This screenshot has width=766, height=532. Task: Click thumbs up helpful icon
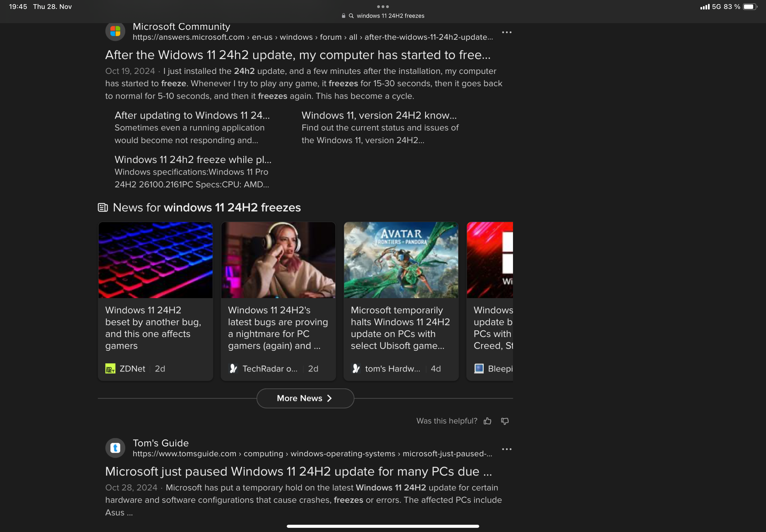pyautogui.click(x=488, y=421)
